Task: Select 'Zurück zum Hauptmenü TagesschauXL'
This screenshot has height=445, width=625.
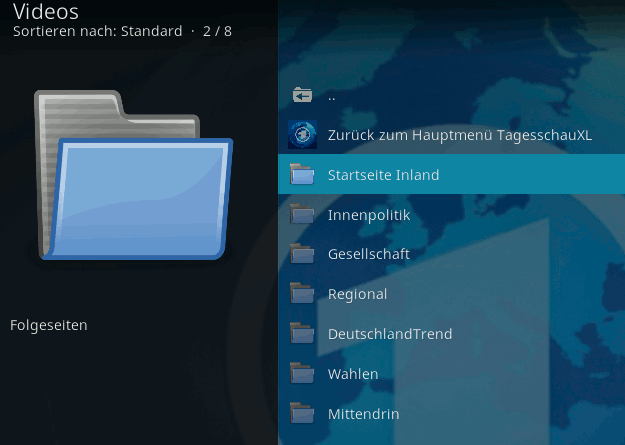Action: click(451, 135)
